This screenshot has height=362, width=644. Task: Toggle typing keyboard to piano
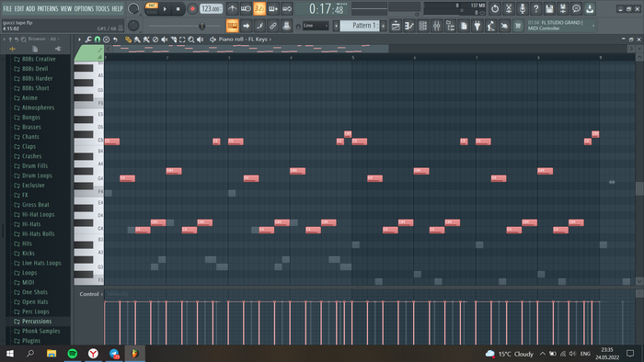pos(232,26)
